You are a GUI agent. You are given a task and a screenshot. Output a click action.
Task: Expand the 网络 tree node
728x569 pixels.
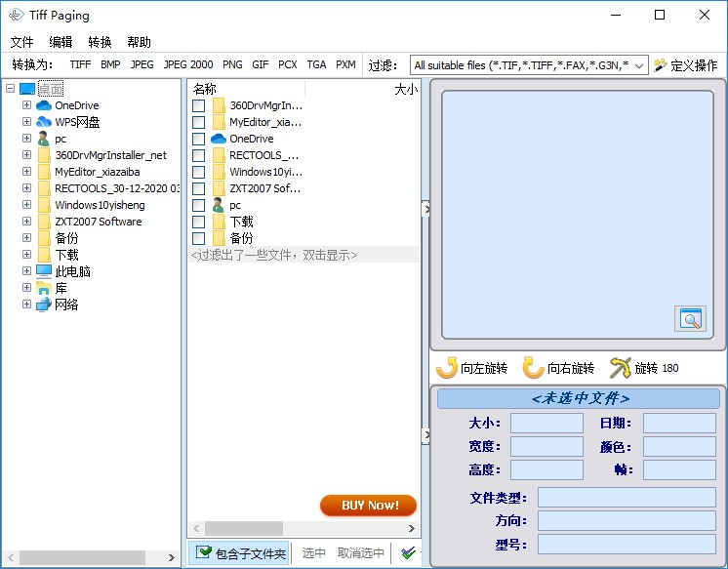[26, 305]
